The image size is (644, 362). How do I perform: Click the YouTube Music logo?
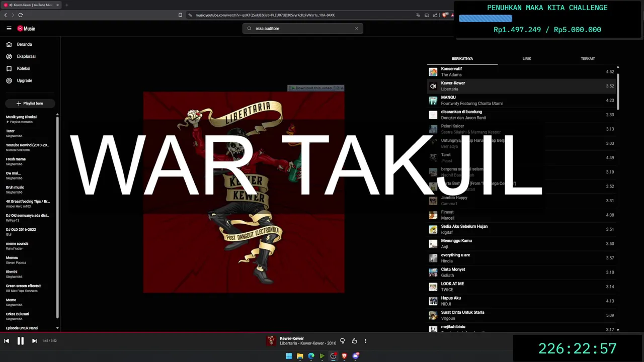[x=26, y=29]
